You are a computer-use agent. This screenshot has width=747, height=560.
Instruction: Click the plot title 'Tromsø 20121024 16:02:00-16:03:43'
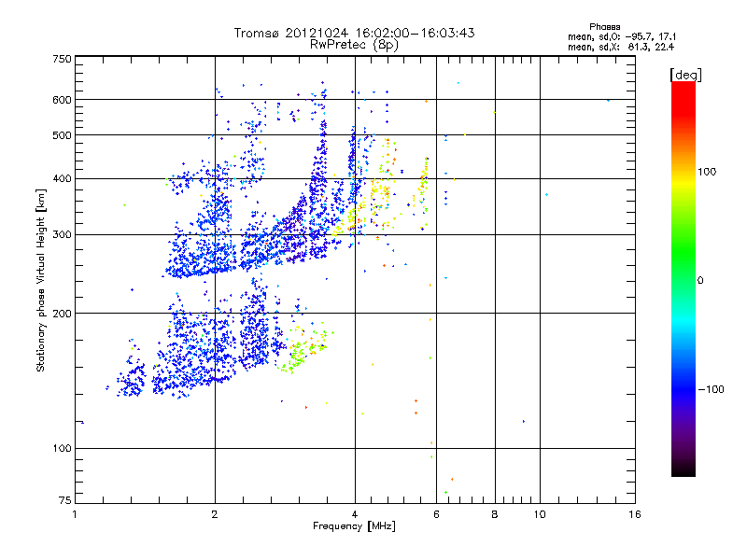coord(354,33)
